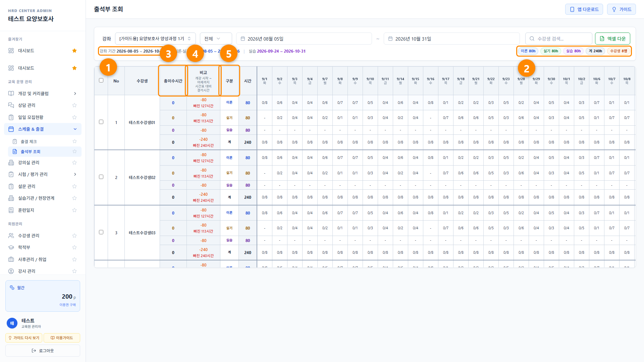Open the 강좌 course dropdown
Image resolution: width=644 pixels, height=362 pixels.
pos(155,39)
